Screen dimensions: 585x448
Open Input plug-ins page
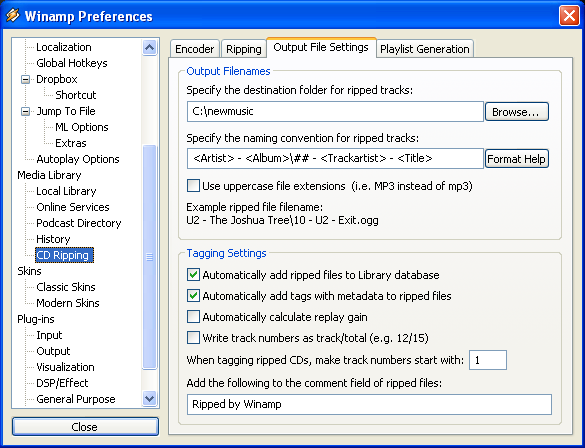49,335
